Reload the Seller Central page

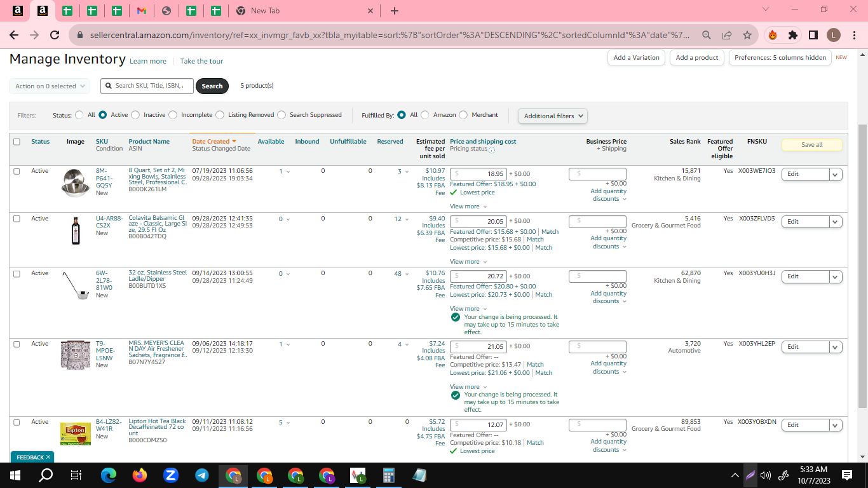pyautogui.click(x=55, y=35)
